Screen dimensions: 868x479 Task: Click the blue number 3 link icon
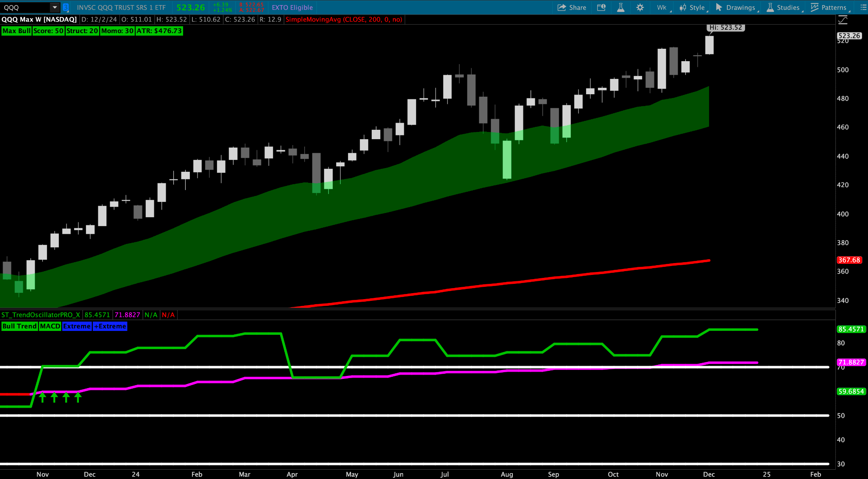tap(66, 7)
